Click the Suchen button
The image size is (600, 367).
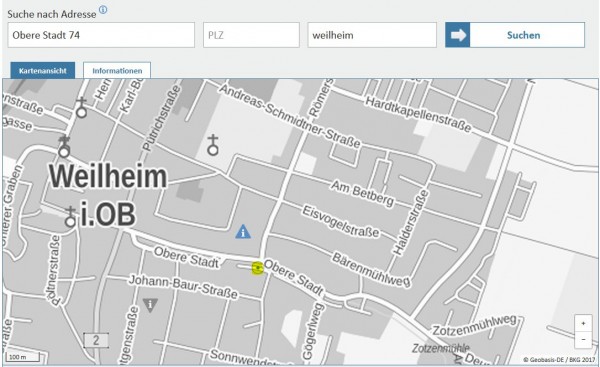tap(515, 35)
